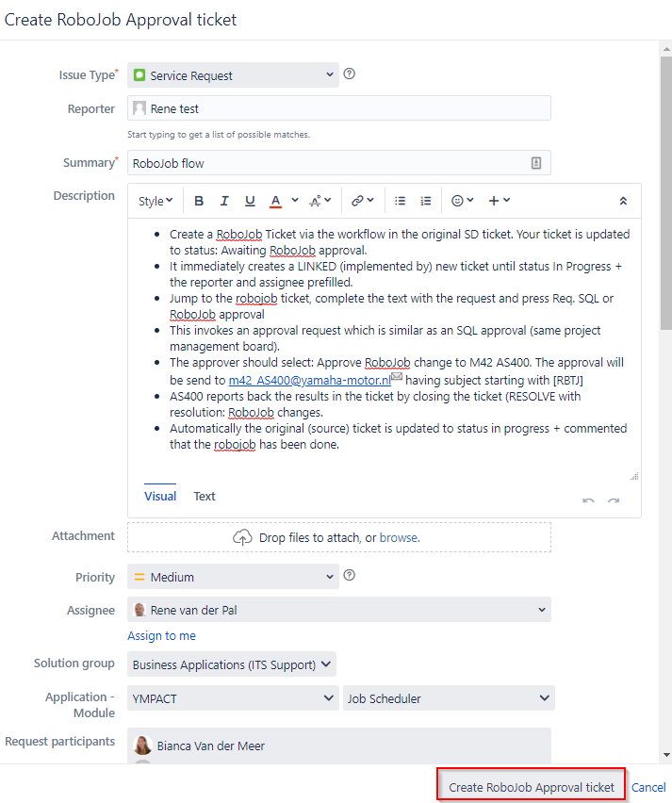The image size is (672, 803).
Task: Click the Drop files to attach area
Action: (339, 537)
